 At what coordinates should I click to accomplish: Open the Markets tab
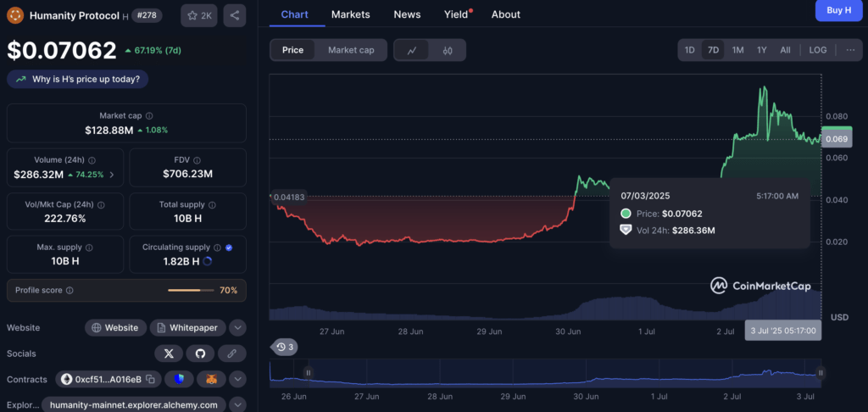(x=350, y=14)
